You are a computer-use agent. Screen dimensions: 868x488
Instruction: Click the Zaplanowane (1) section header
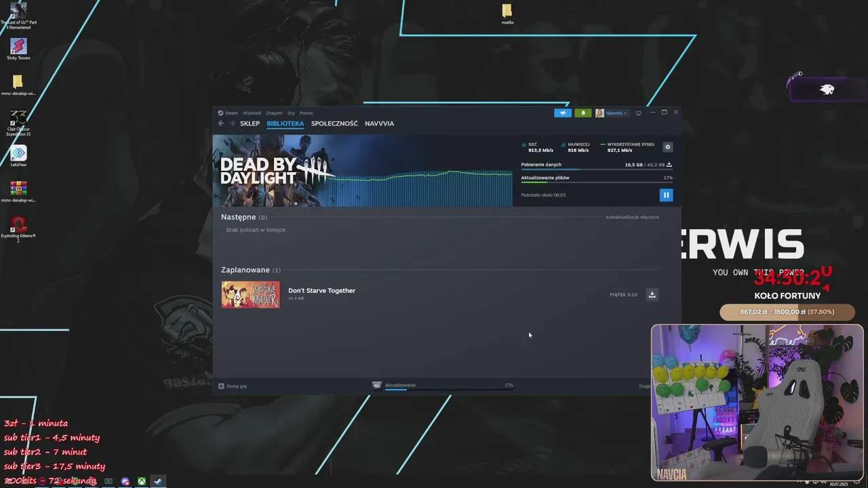[x=251, y=270]
